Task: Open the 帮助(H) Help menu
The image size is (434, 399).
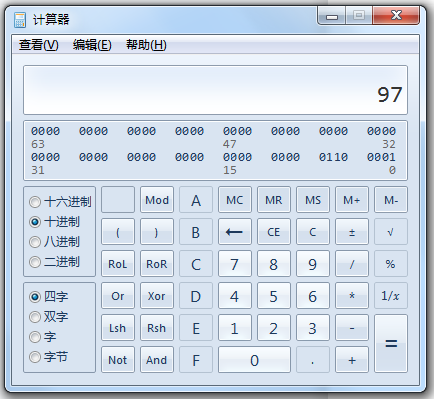Action: pos(146,45)
